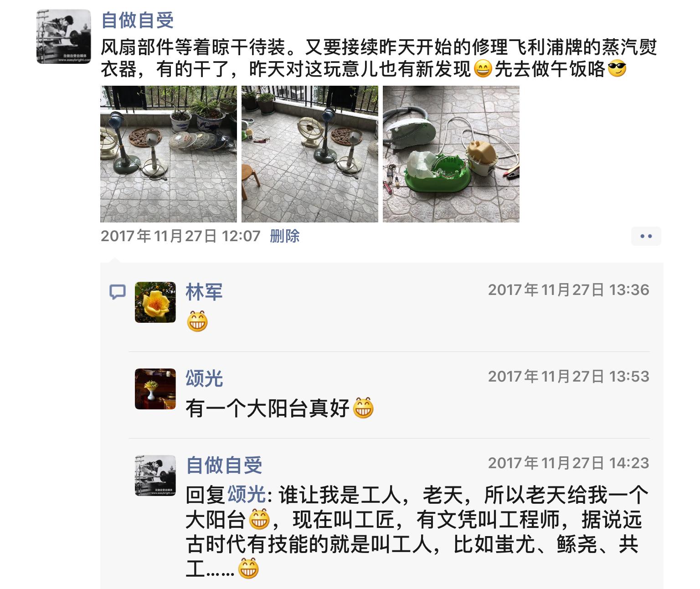Open 颂光's vase avatar
The height and width of the screenshot is (589, 700).
coord(155,389)
